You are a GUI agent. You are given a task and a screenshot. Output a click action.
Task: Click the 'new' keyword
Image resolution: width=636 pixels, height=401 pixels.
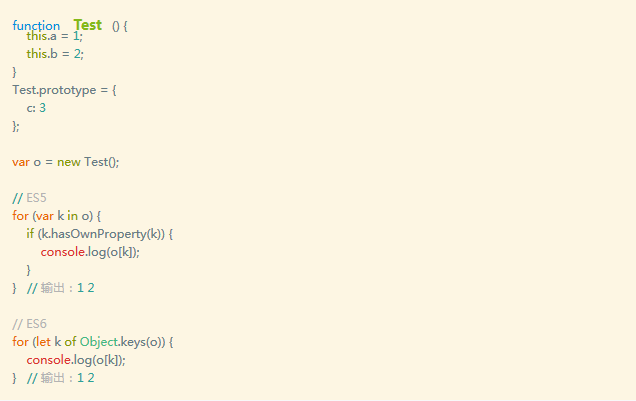(69, 162)
